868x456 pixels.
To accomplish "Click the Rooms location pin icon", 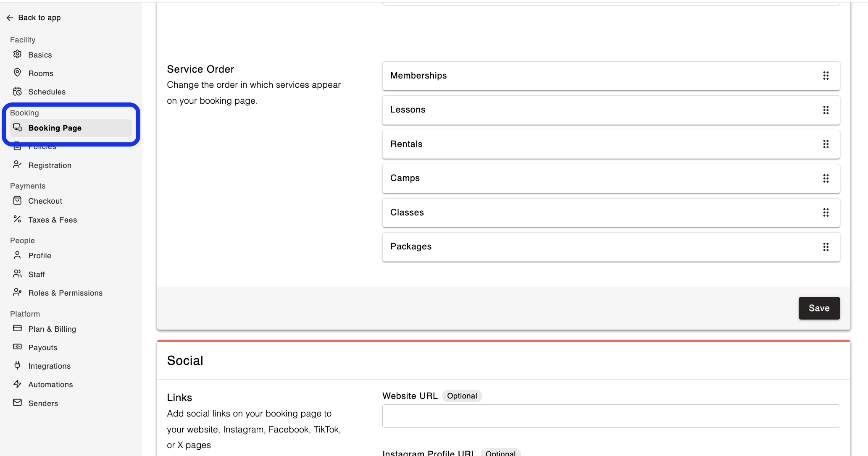I will 17,73.
